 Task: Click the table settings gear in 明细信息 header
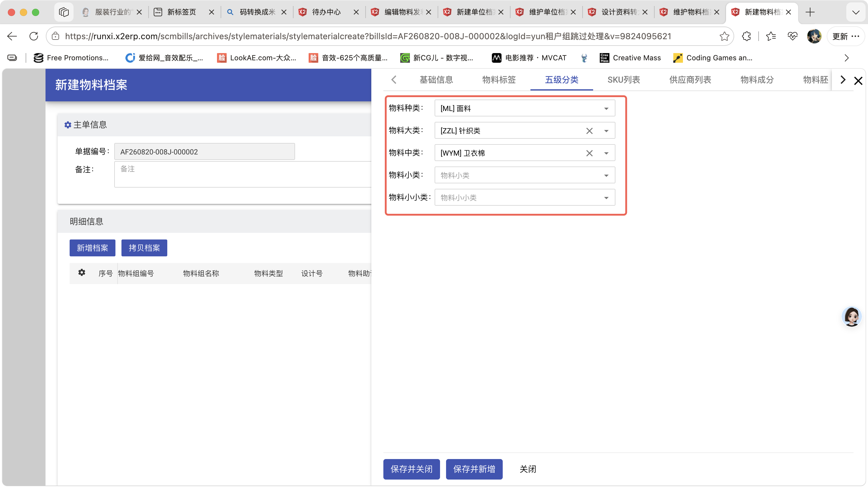click(82, 272)
